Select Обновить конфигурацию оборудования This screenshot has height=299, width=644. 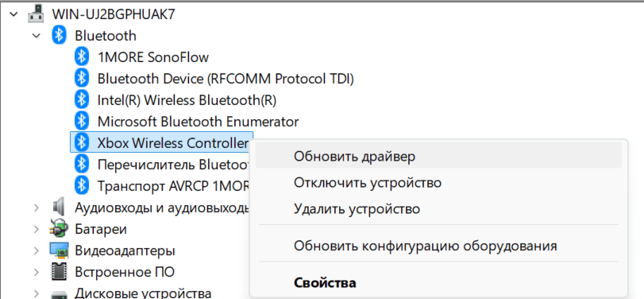438,246
